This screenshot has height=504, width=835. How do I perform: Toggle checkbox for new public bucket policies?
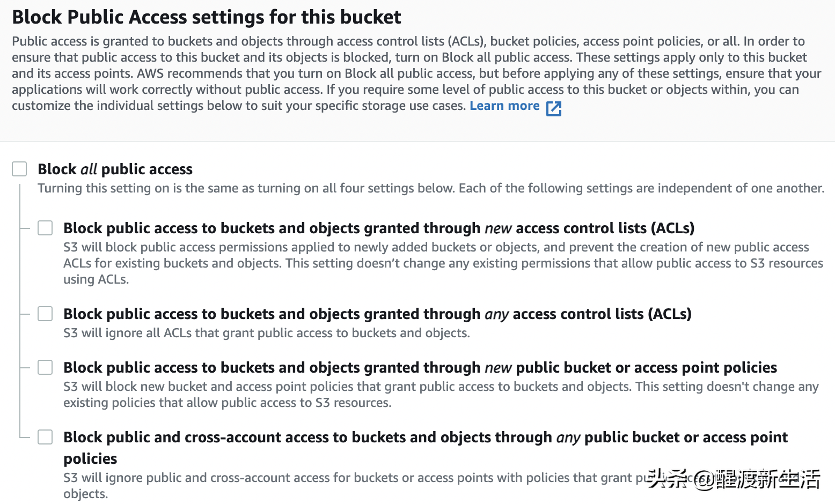point(45,367)
